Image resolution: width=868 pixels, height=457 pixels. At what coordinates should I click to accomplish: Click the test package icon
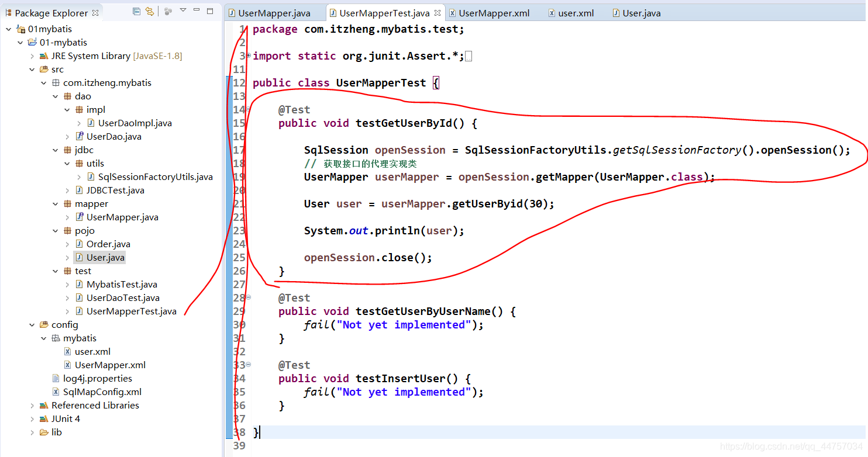point(67,271)
